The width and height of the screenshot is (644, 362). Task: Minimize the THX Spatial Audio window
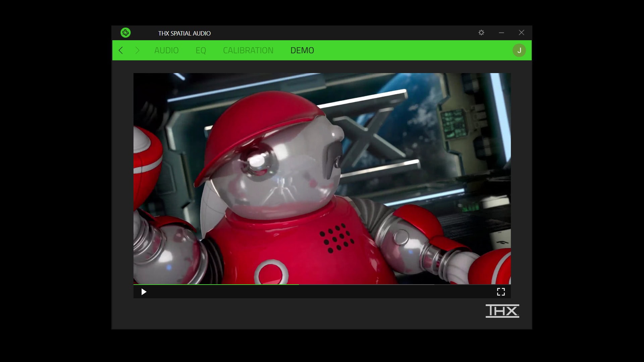pyautogui.click(x=501, y=33)
